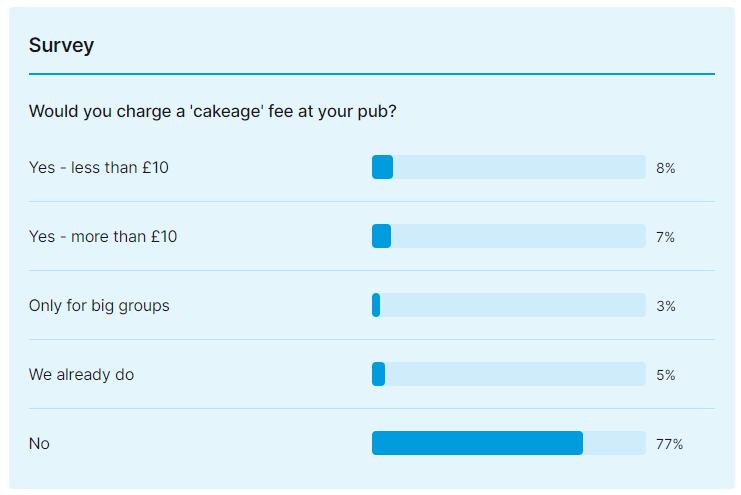741x495 pixels.
Task: Click the filled bar for "Yes - less than £10"
Action: (x=382, y=168)
